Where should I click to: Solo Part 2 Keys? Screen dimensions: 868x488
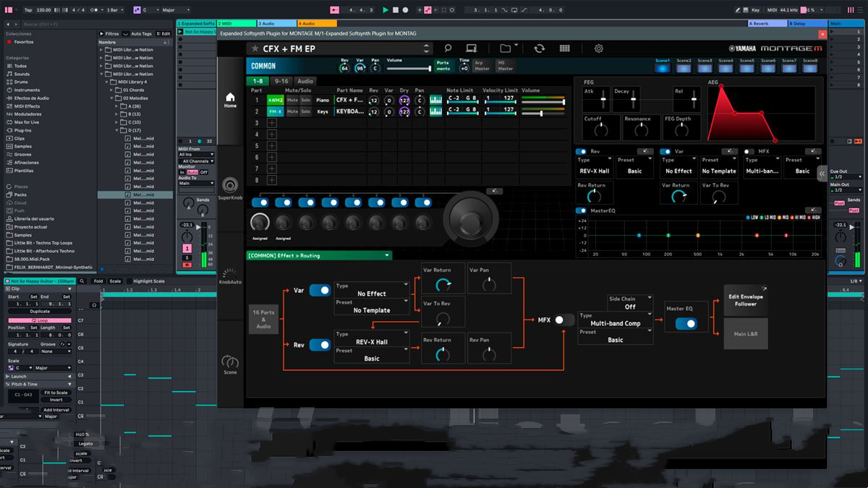coord(305,112)
